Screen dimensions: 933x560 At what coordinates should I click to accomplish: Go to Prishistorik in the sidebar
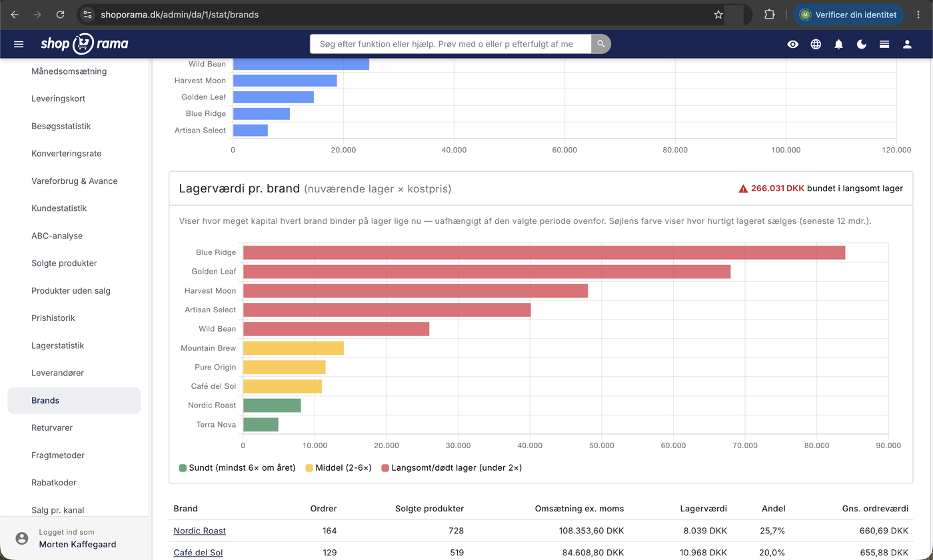point(53,318)
